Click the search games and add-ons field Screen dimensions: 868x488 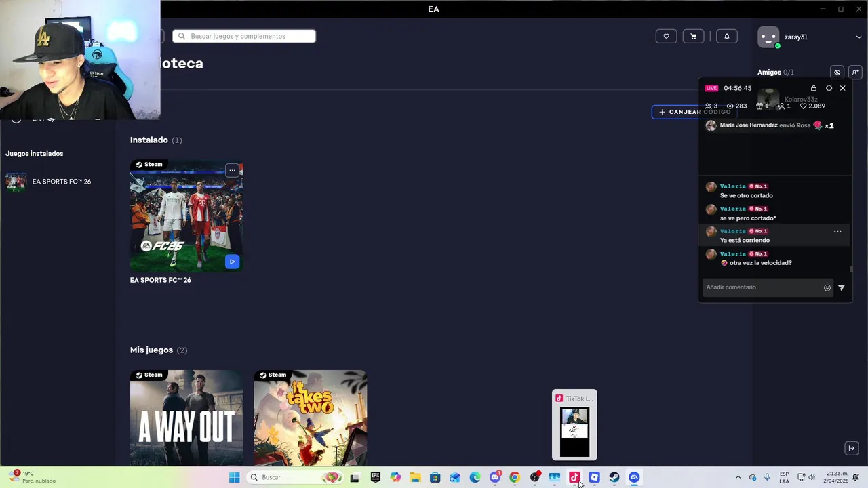click(x=244, y=36)
